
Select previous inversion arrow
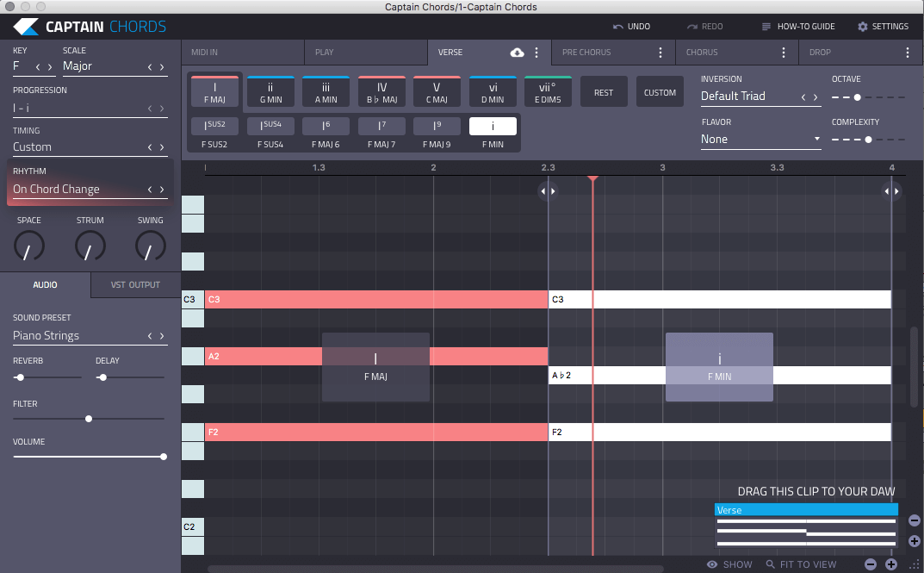click(x=803, y=97)
